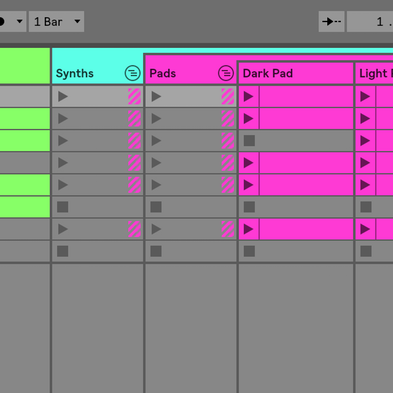
Task: Open the dropdown arrow beside the record button
Action: point(20,22)
